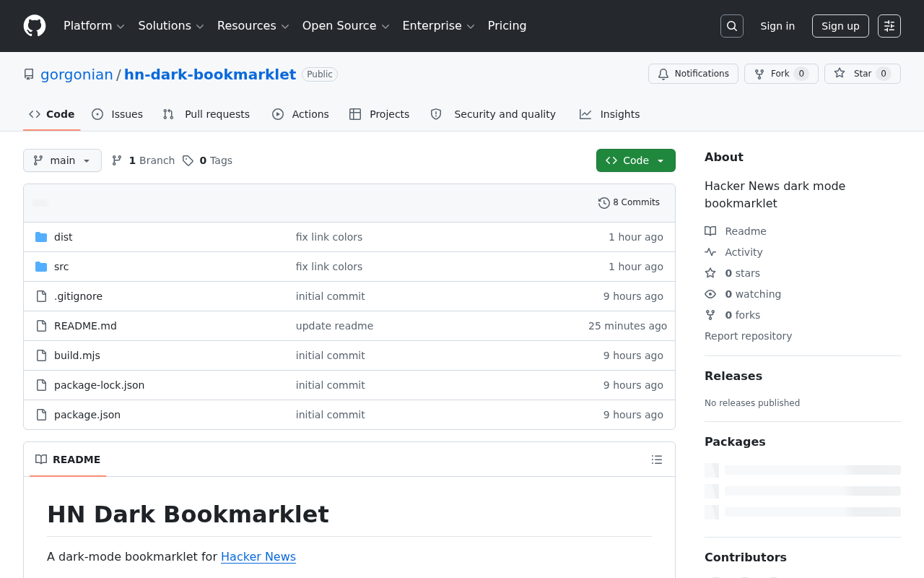This screenshot has width=924, height=578.
Task: Open the build.mjs file
Action: (77, 355)
